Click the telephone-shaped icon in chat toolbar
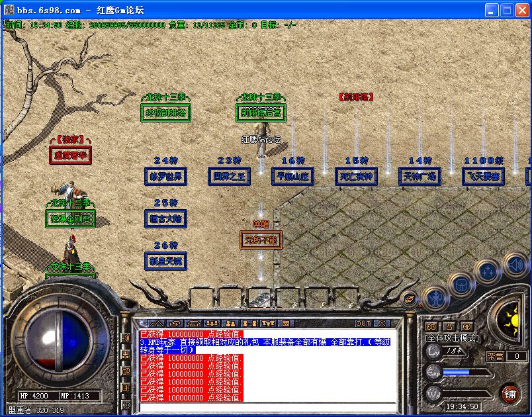 point(194,324)
